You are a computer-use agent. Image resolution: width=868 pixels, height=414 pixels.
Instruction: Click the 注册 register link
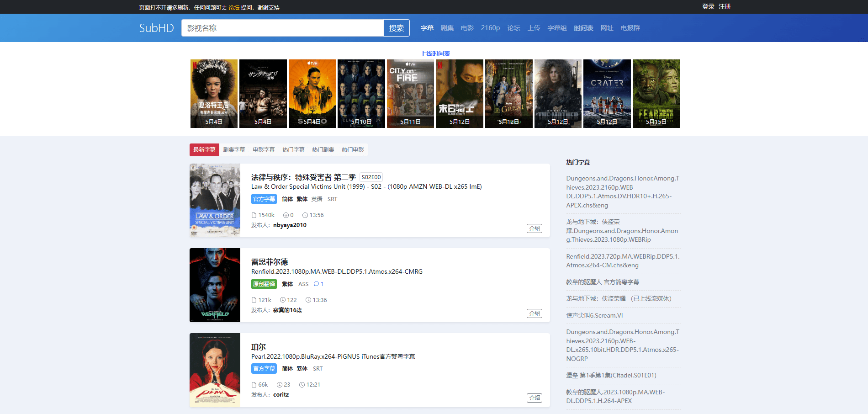tap(725, 6)
